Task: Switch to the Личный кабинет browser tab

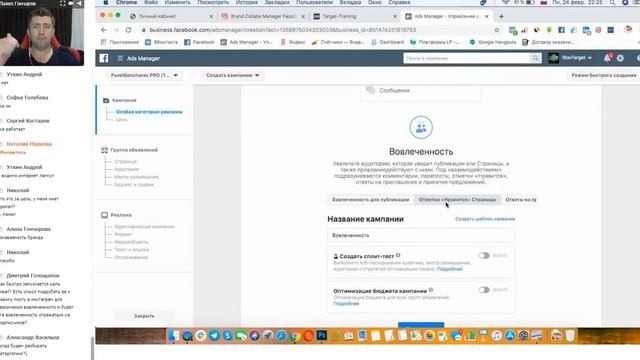Action: (x=171, y=16)
